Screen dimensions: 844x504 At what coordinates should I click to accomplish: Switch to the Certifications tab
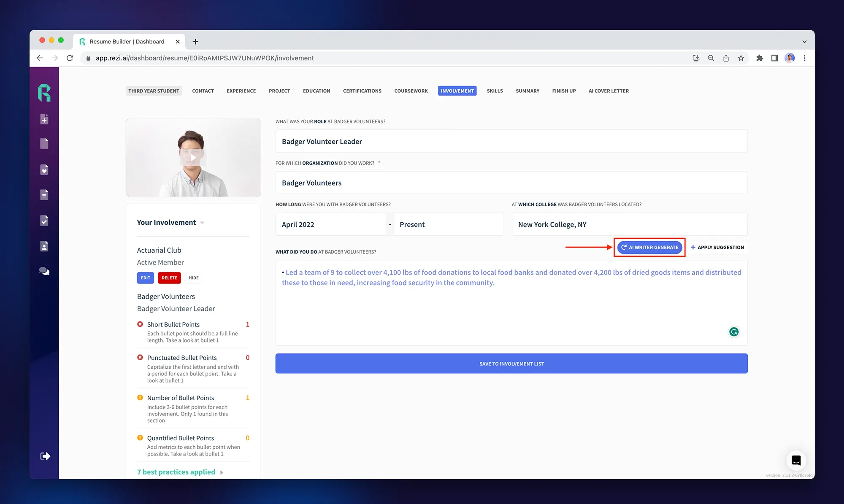(362, 91)
